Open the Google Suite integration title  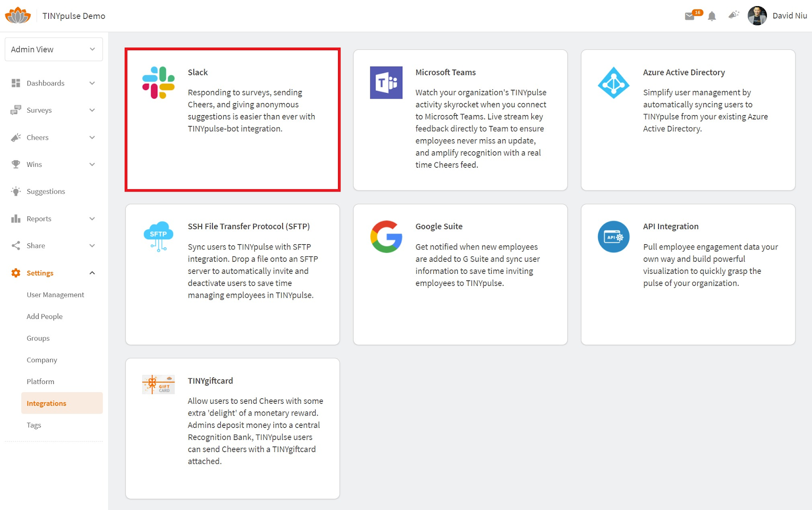pos(439,227)
